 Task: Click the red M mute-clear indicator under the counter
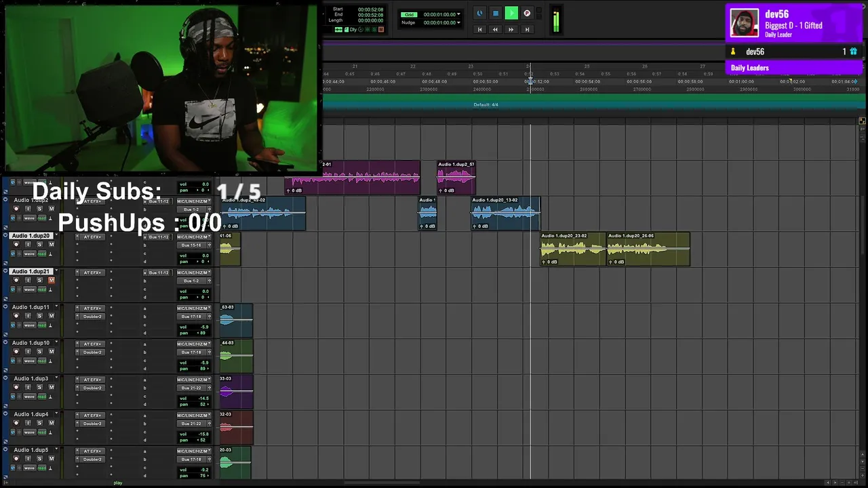(x=380, y=30)
